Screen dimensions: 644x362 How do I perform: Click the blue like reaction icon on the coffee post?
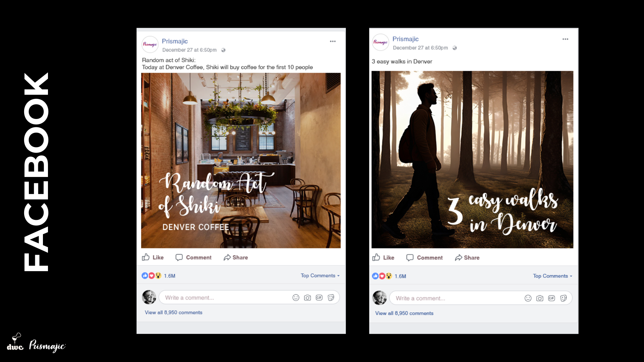(x=145, y=276)
